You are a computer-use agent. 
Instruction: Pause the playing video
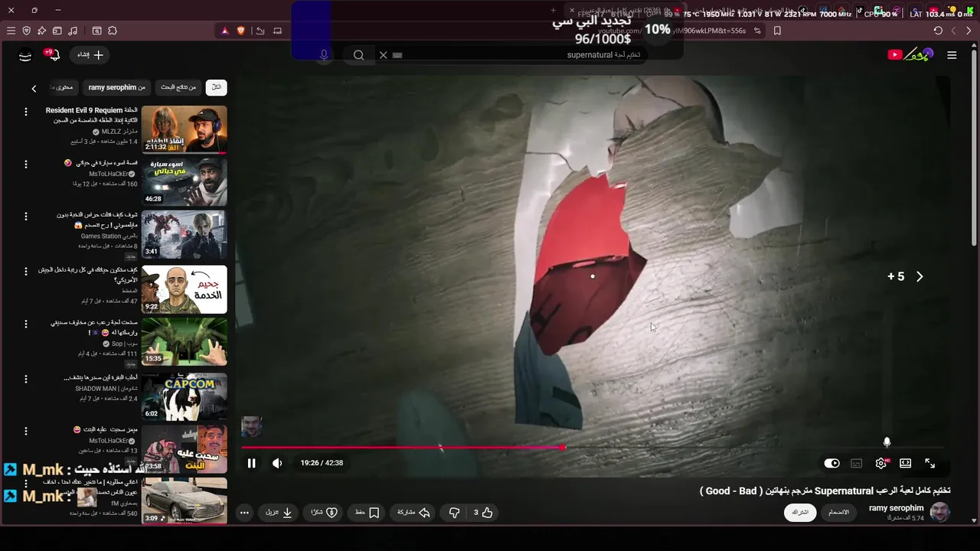[251, 463]
